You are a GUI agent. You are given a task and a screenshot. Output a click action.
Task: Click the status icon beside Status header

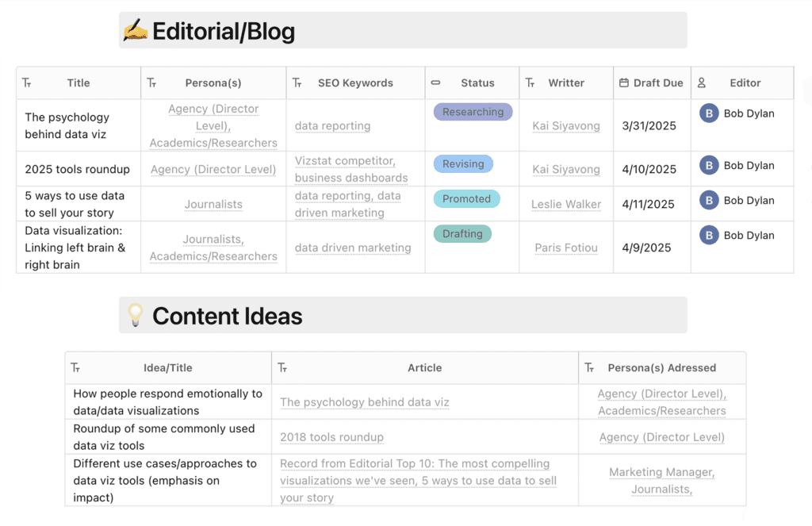(435, 83)
